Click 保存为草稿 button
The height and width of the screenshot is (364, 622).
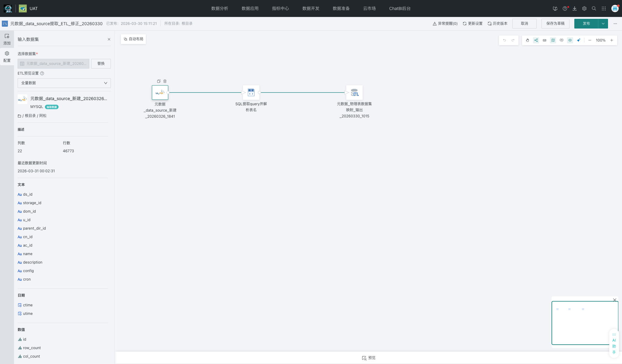[555, 24]
